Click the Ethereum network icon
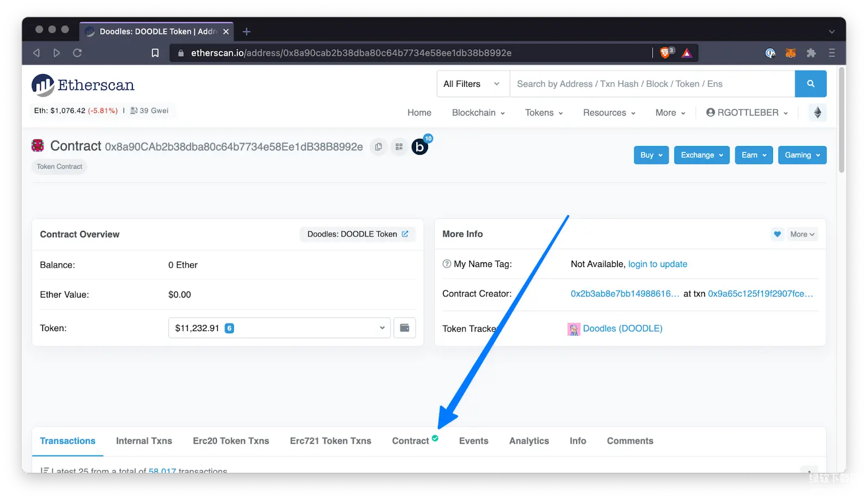Image resolution: width=868 pixels, height=500 pixels. [818, 112]
